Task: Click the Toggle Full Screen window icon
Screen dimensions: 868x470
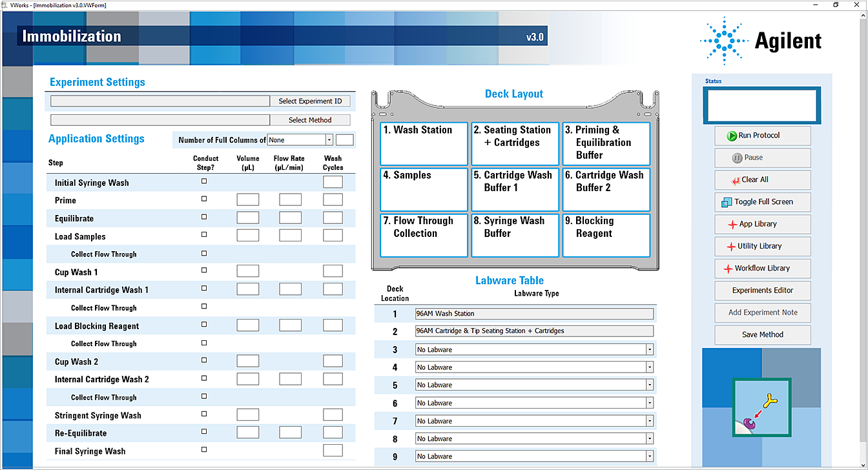Action: pyautogui.click(x=727, y=202)
